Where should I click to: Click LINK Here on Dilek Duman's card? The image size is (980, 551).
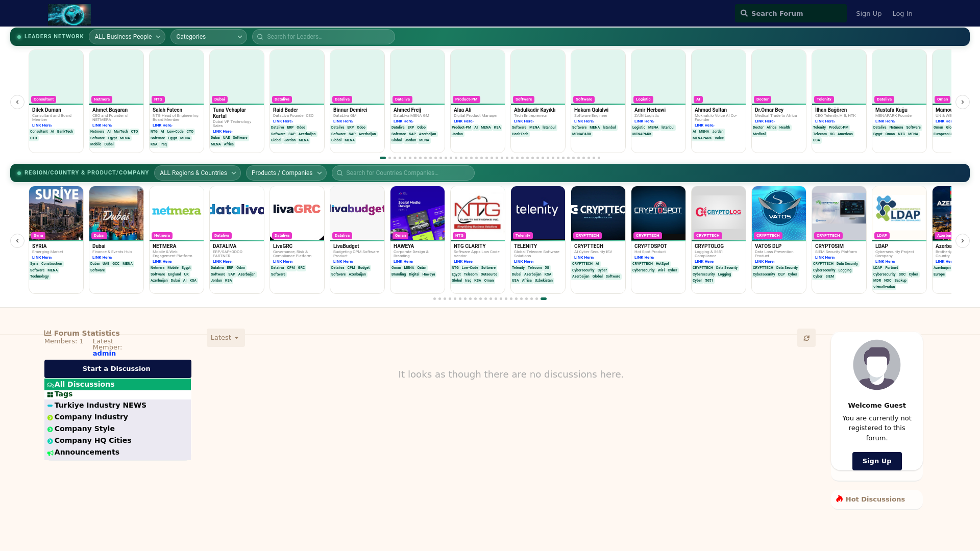pyautogui.click(x=42, y=126)
